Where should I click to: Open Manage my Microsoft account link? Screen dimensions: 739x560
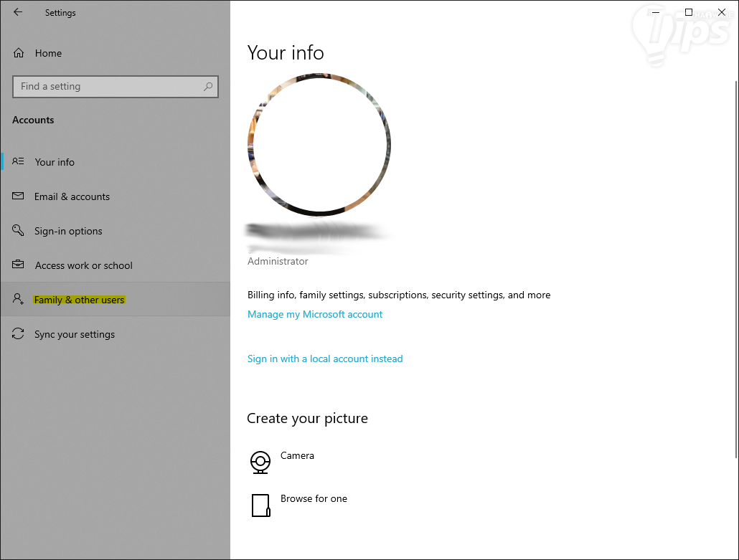click(x=315, y=314)
